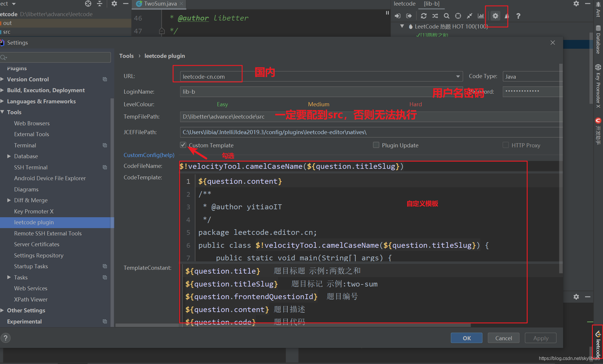Open the CustomConfig(help) link
This screenshot has width=603, height=364.
149,155
